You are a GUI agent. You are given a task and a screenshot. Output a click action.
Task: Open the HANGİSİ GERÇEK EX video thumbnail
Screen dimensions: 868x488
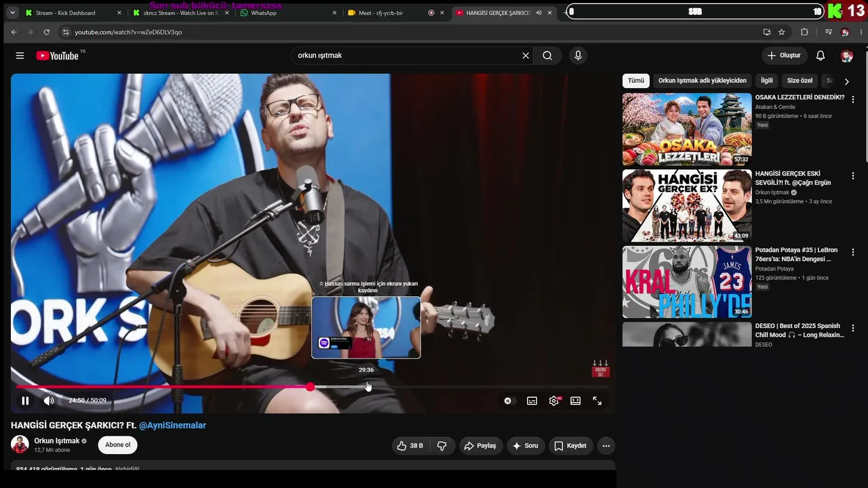coord(687,205)
